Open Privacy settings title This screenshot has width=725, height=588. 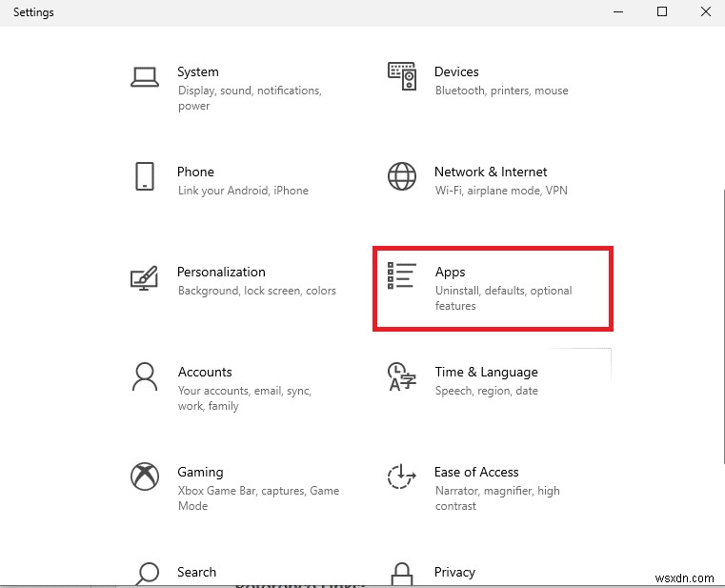pos(454,572)
